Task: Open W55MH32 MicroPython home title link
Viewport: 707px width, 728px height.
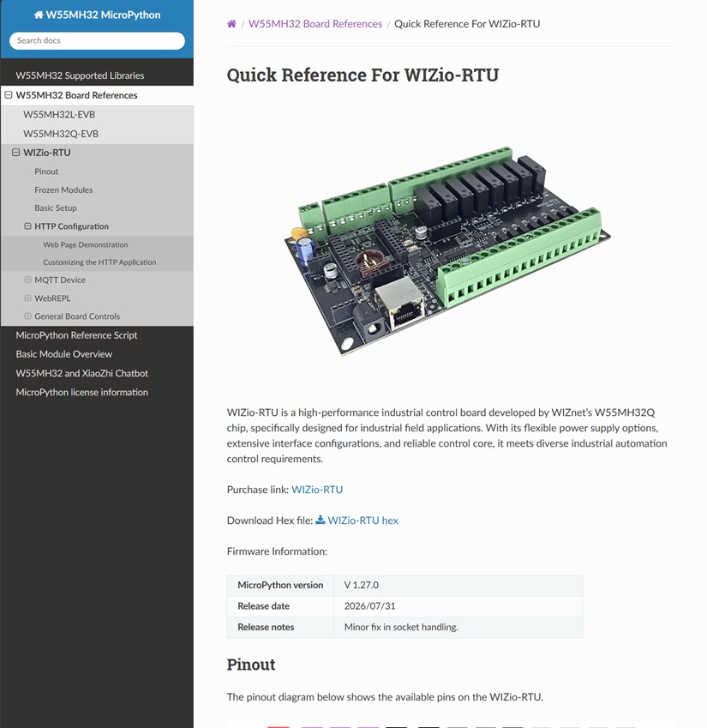Action: [x=97, y=15]
